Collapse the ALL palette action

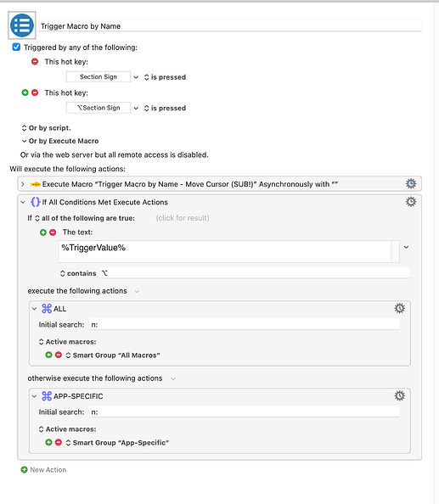click(x=34, y=309)
